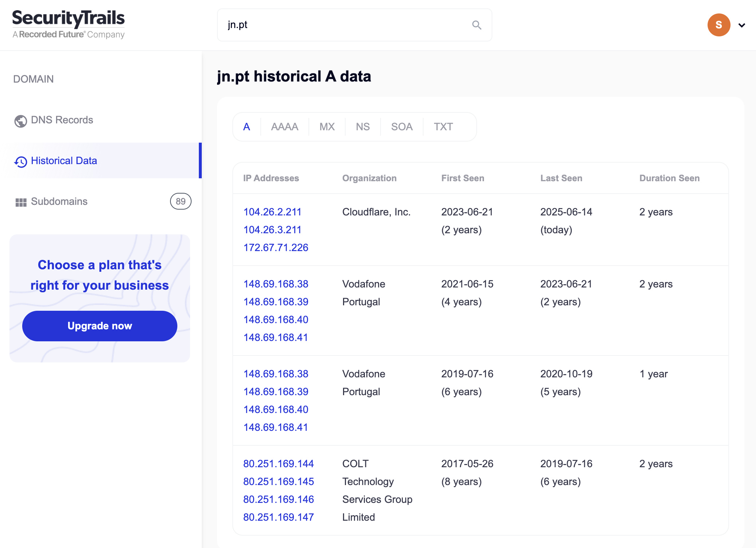Follow the 80.251.169.144 IP link

278,464
